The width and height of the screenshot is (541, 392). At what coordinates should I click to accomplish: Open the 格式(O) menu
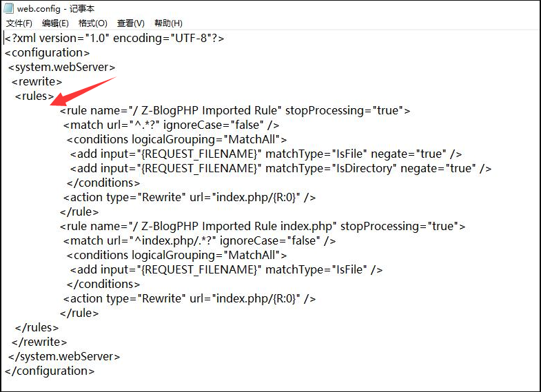(92, 23)
